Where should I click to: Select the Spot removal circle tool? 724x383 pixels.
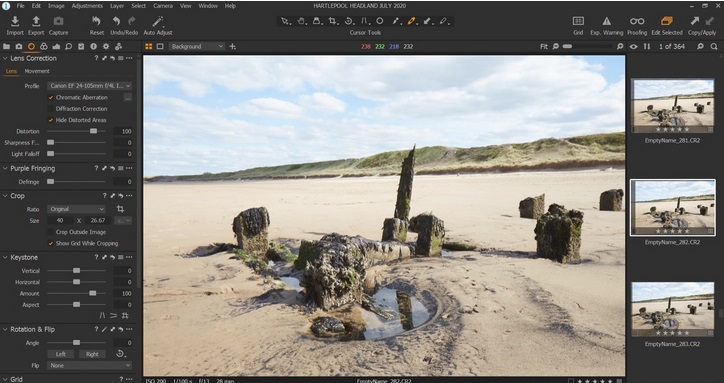(x=380, y=21)
